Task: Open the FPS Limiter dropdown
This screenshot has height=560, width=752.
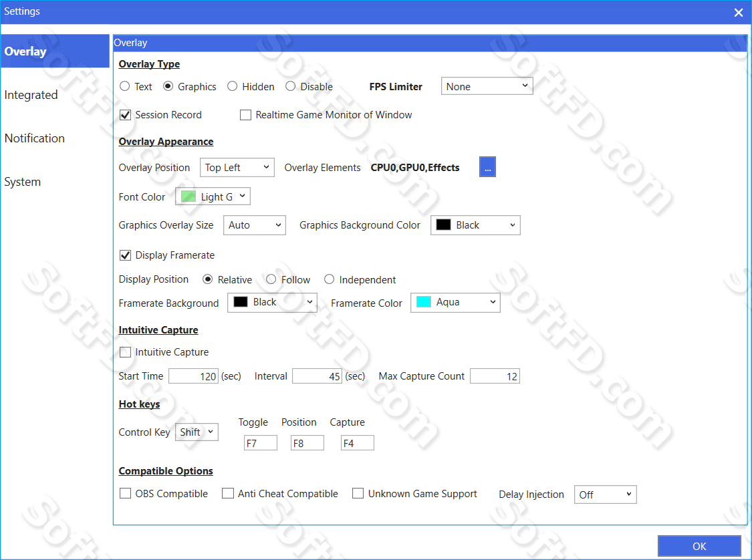Action: tap(487, 86)
